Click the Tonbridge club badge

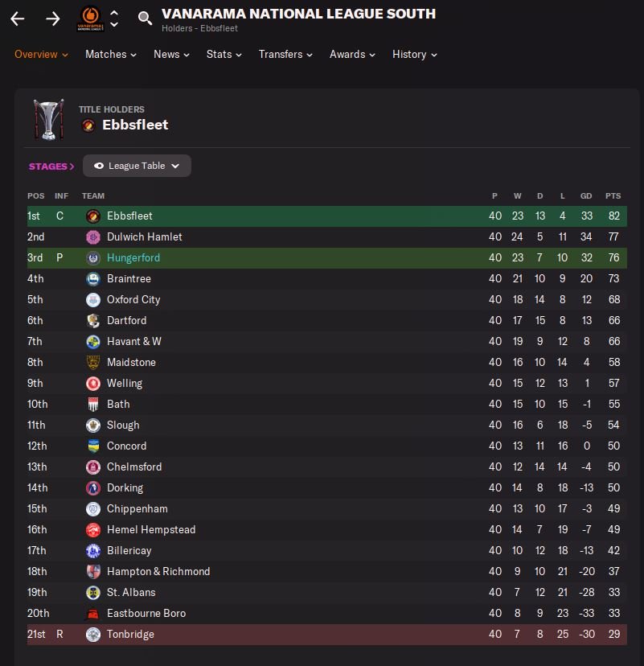(93, 635)
